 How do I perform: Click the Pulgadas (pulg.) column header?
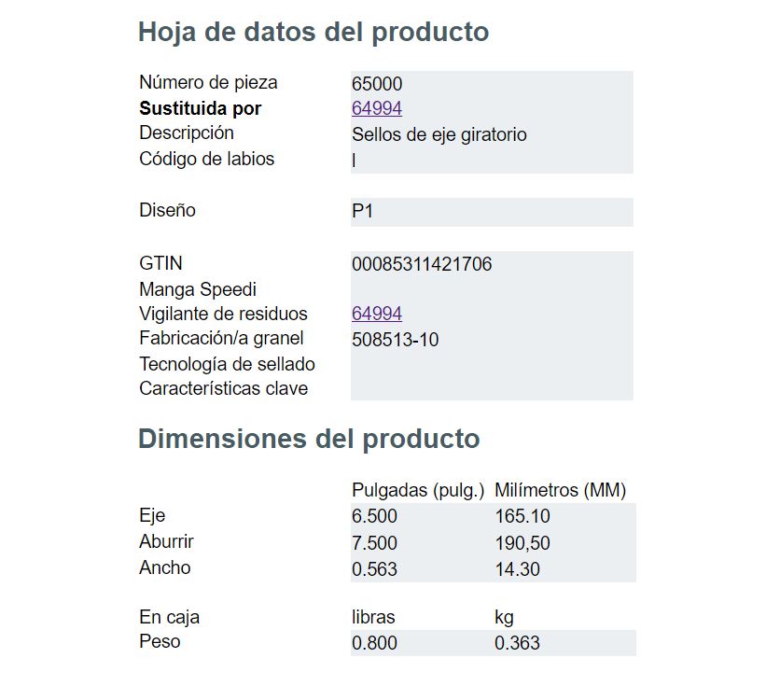click(x=418, y=491)
